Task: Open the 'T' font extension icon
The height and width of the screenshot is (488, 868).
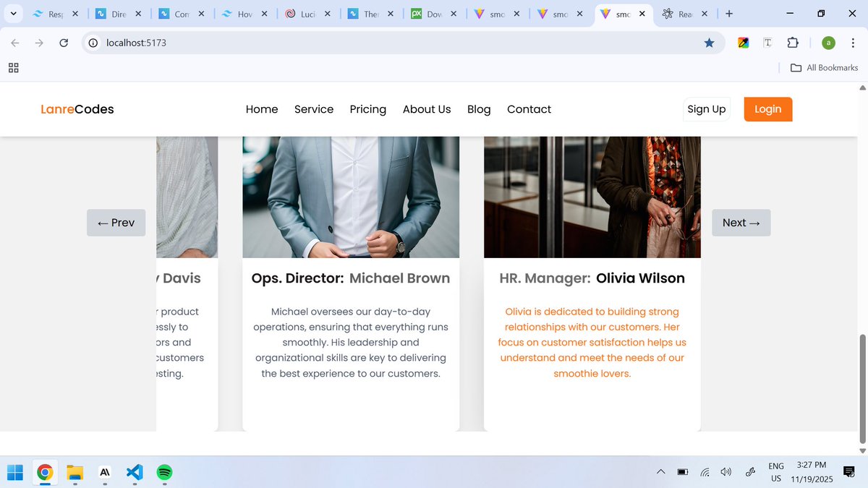Action: [767, 43]
